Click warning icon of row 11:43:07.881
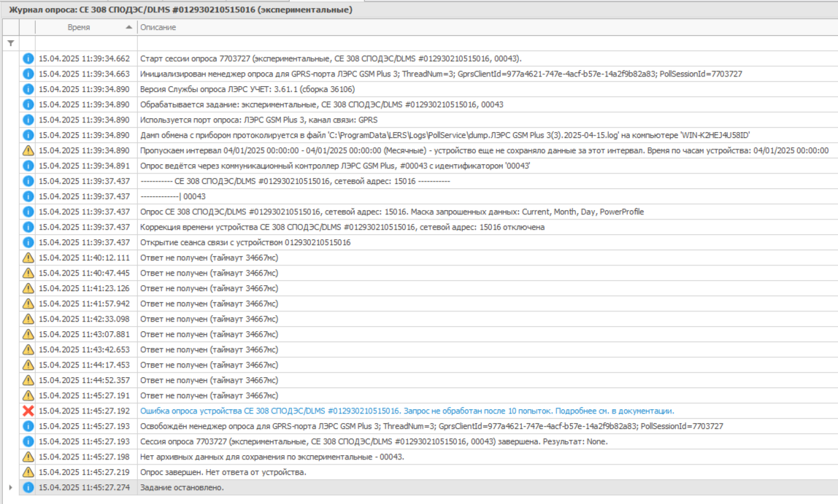Image resolution: width=838 pixels, height=504 pixels. point(28,335)
